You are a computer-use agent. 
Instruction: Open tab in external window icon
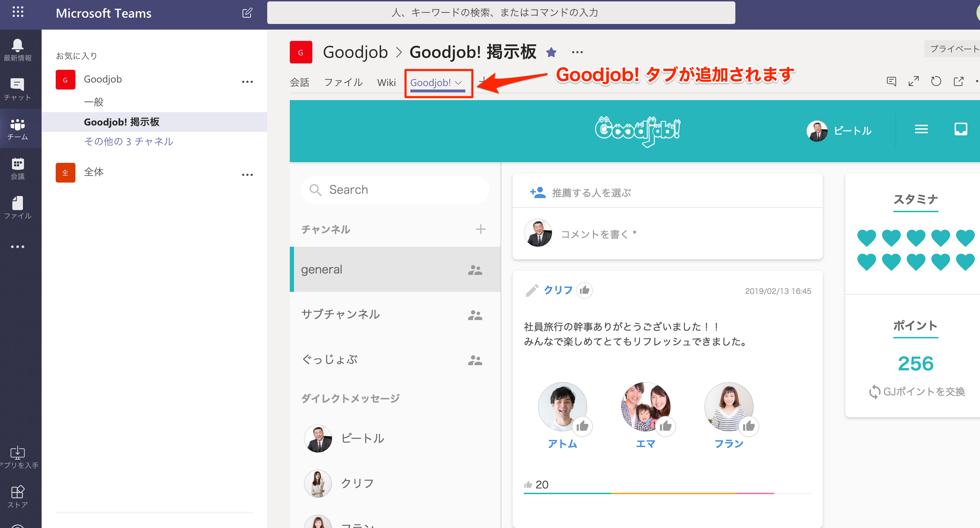click(958, 81)
